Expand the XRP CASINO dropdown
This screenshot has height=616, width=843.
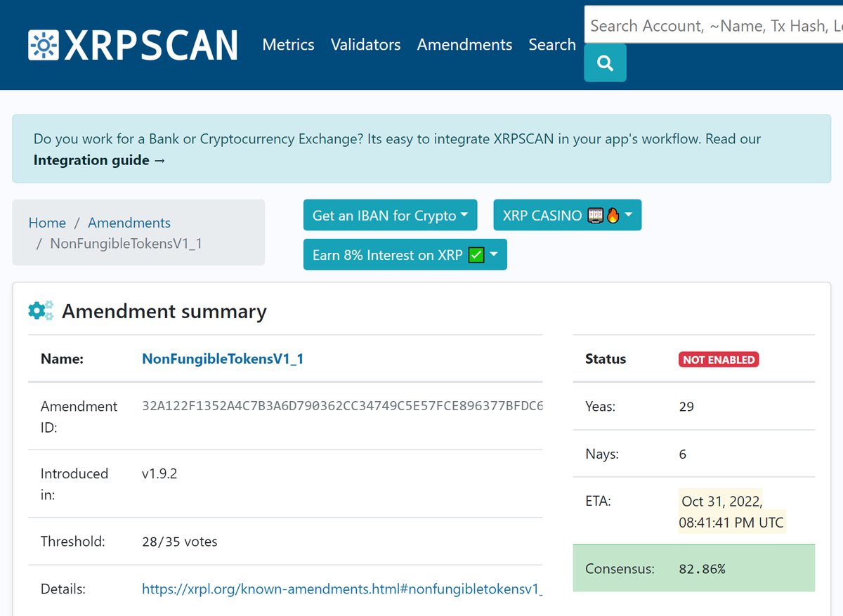click(x=568, y=215)
